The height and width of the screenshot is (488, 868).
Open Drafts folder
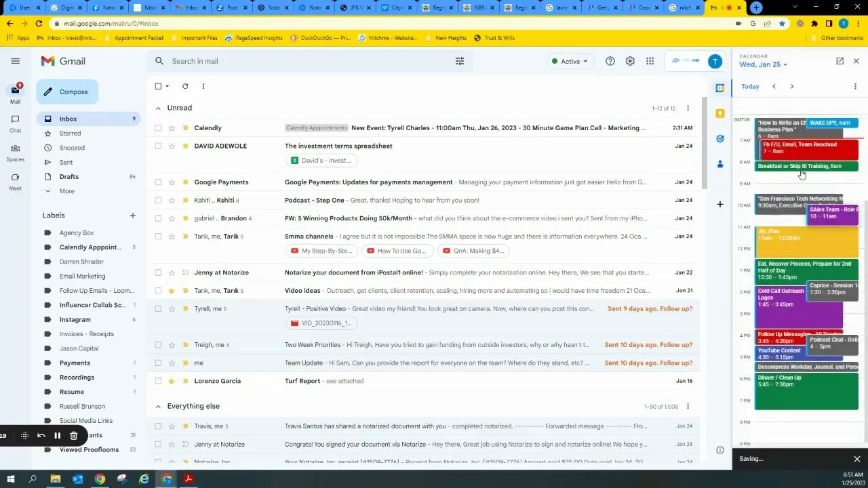point(88,177)
